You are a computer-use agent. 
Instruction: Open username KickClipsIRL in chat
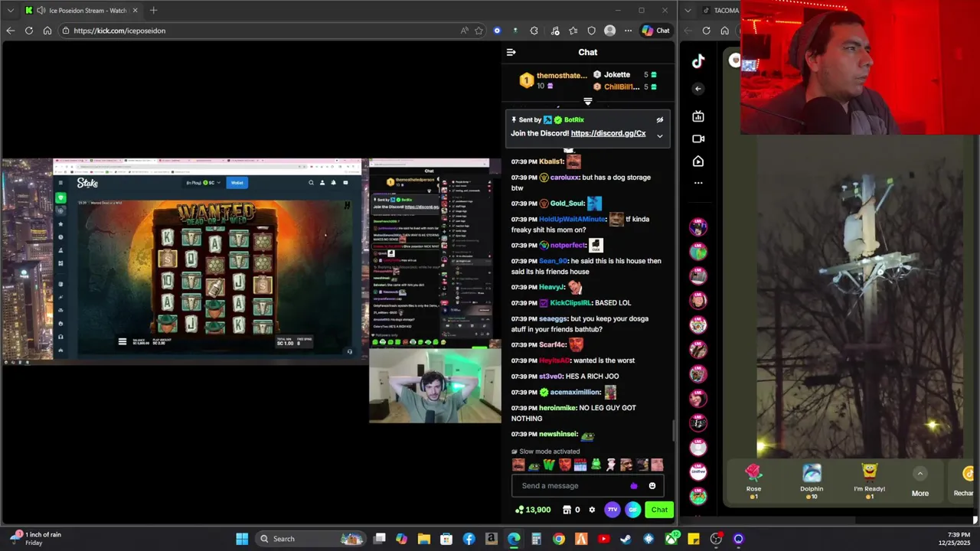pos(570,303)
